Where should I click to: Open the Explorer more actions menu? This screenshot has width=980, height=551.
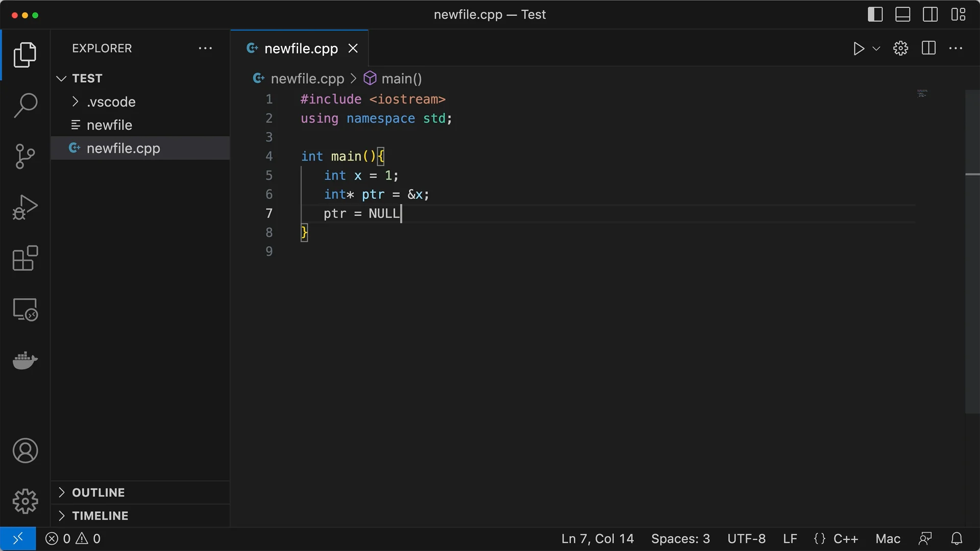point(205,48)
